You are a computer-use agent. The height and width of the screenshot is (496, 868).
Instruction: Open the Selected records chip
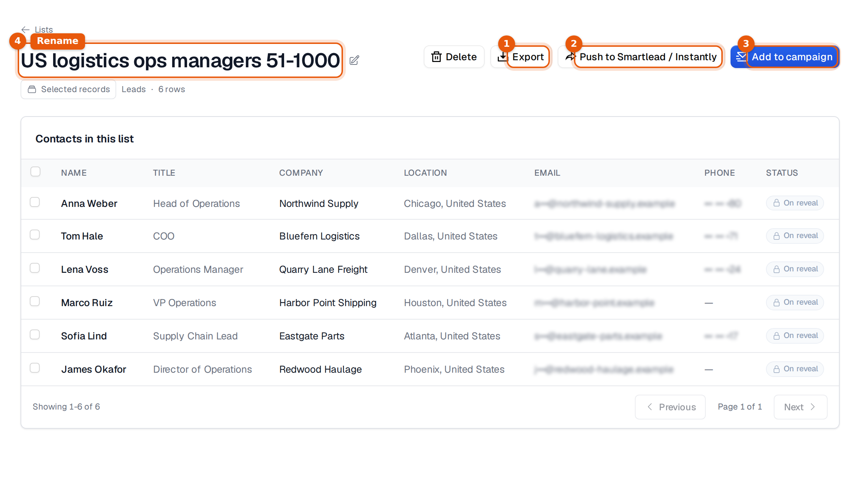(x=68, y=89)
